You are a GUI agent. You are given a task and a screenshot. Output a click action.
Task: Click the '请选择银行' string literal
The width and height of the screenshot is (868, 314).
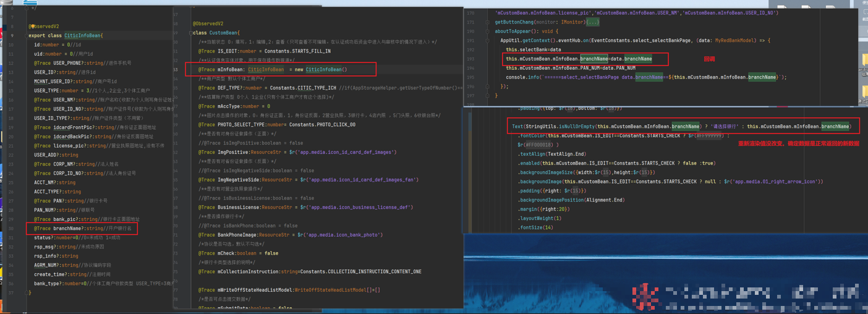tap(726, 127)
